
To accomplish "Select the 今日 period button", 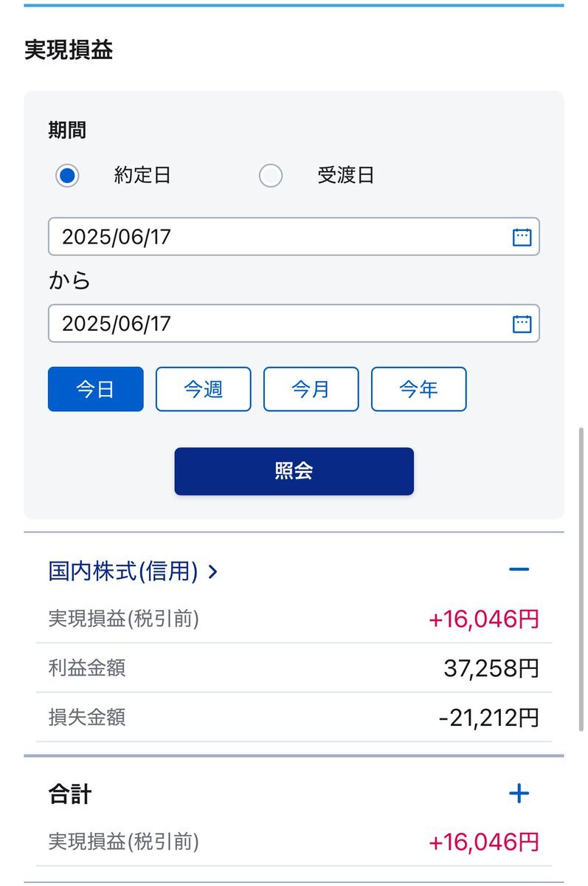I will pos(96,389).
